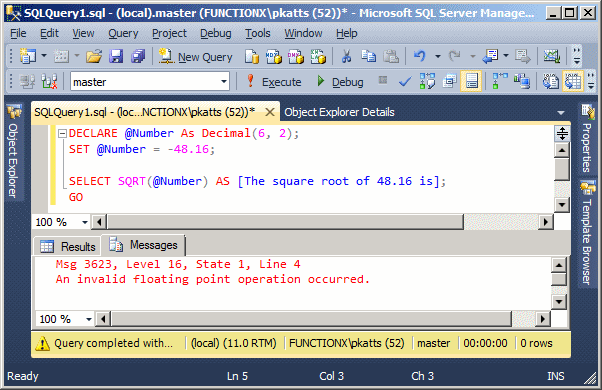The width and height of the screenshot is (602, 390).
Task: Toggle the Results to Grid icon
Action: click(x=573, y=81)
